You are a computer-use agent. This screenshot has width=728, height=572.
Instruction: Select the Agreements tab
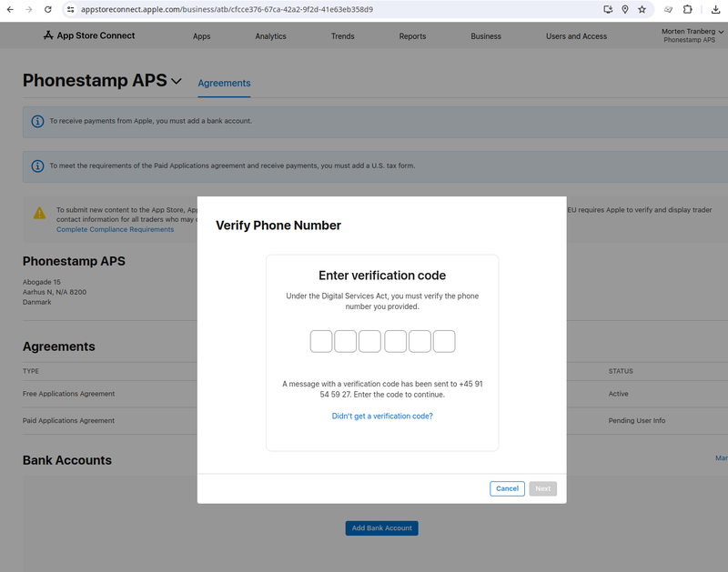click(224, 83)
